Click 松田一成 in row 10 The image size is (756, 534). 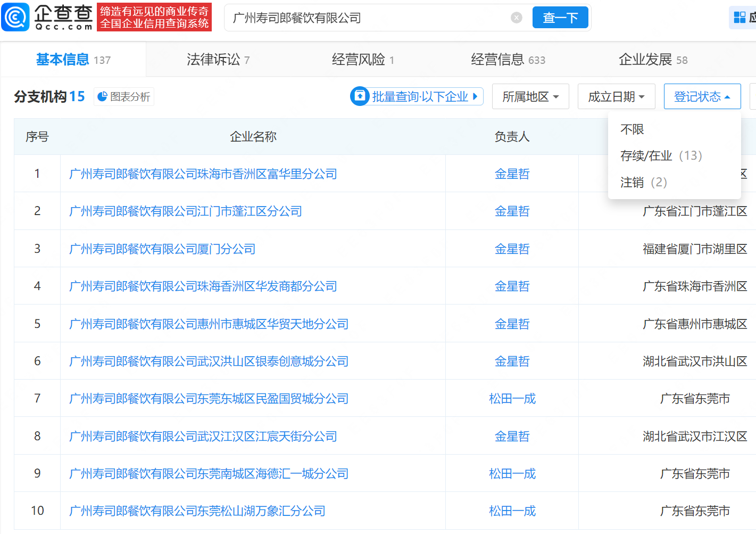pos(512,511)
